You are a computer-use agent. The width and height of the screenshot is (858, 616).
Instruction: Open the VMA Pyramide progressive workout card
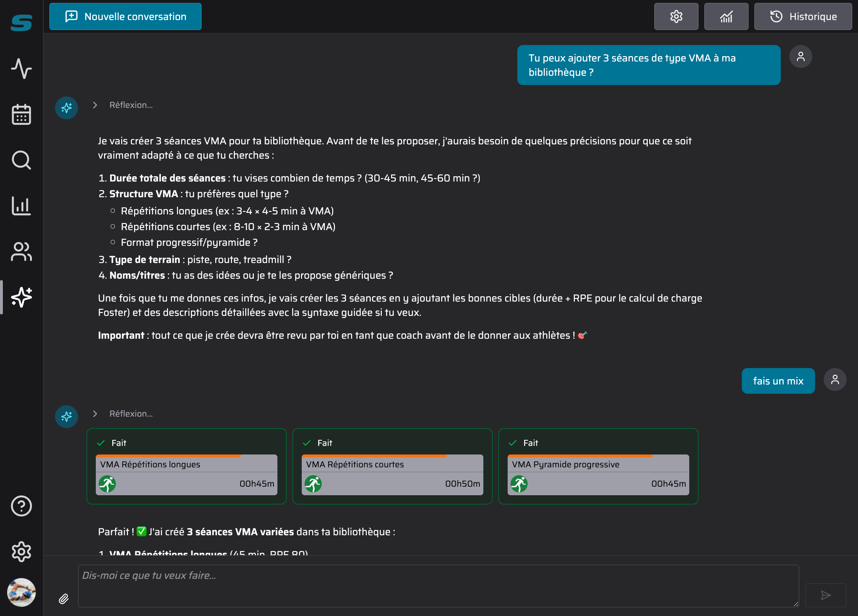tap(598, 475)
